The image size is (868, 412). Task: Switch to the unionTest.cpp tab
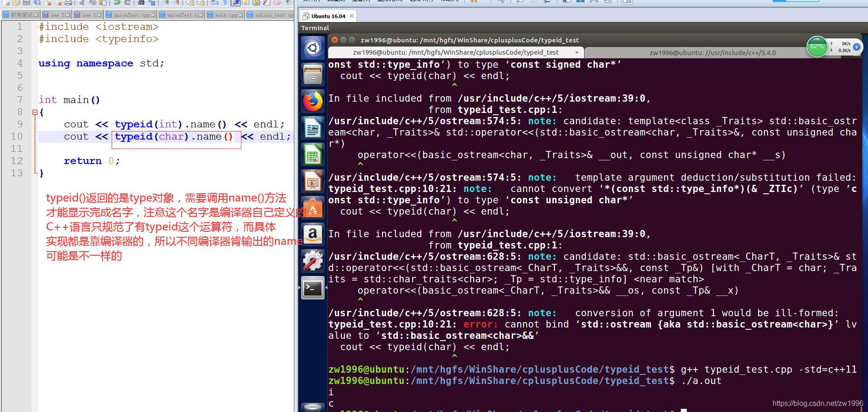131,15
